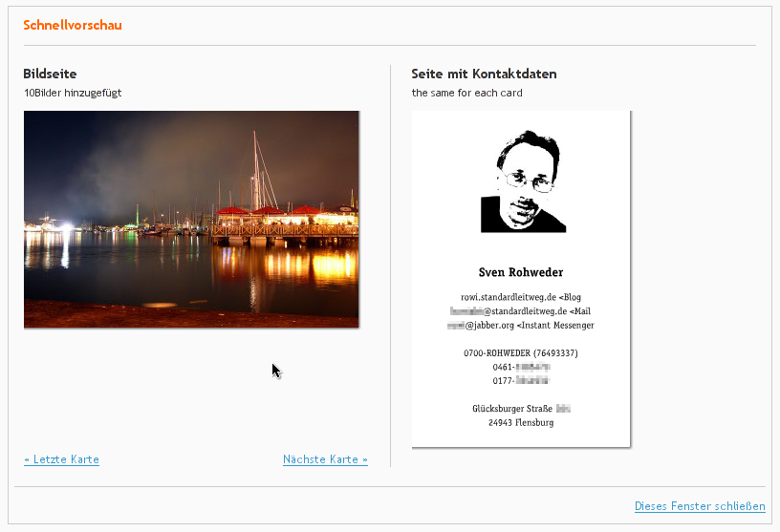Viewport: 780px width, 532px height.
Task: Click the 'the same for each card' caption
Action: 467,93
